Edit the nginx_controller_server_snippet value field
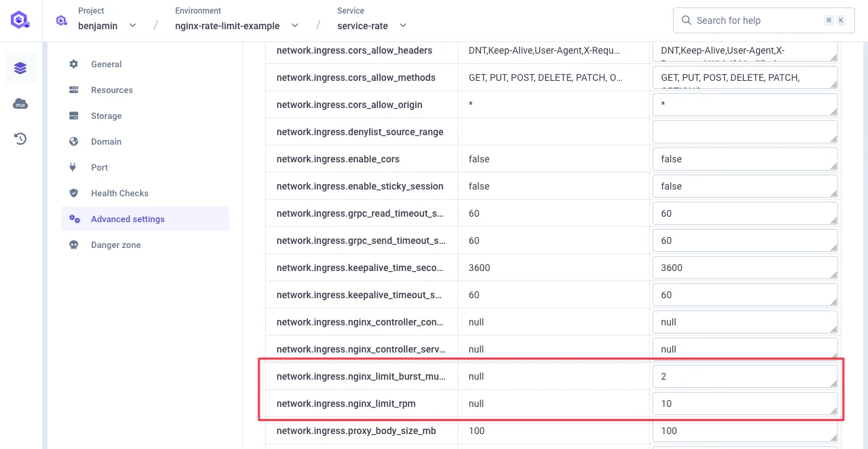868x449 pixels. pyautogui.click(x=745, y=349)
